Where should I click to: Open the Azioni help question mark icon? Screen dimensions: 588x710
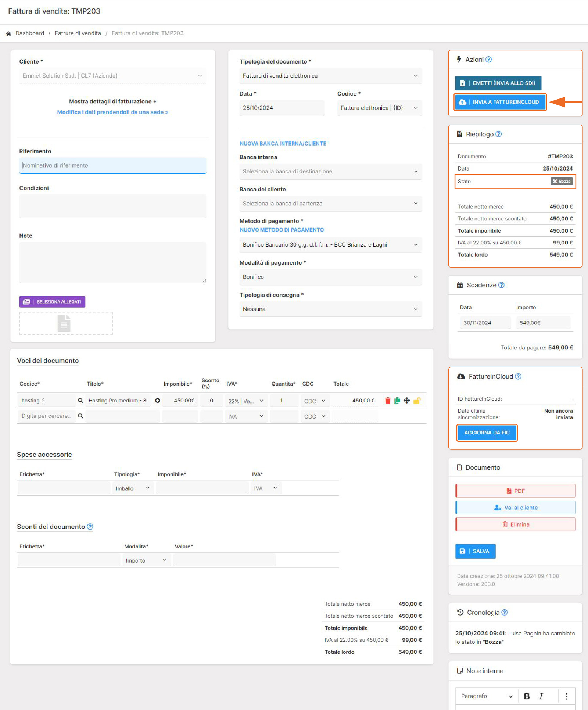click(x=488, y=60)
